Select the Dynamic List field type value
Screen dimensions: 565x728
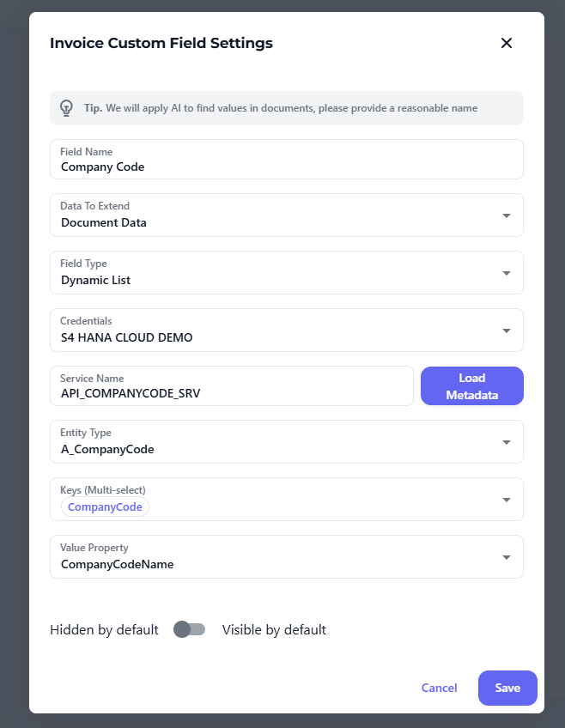pyautogui.click(x=96, y=280)
